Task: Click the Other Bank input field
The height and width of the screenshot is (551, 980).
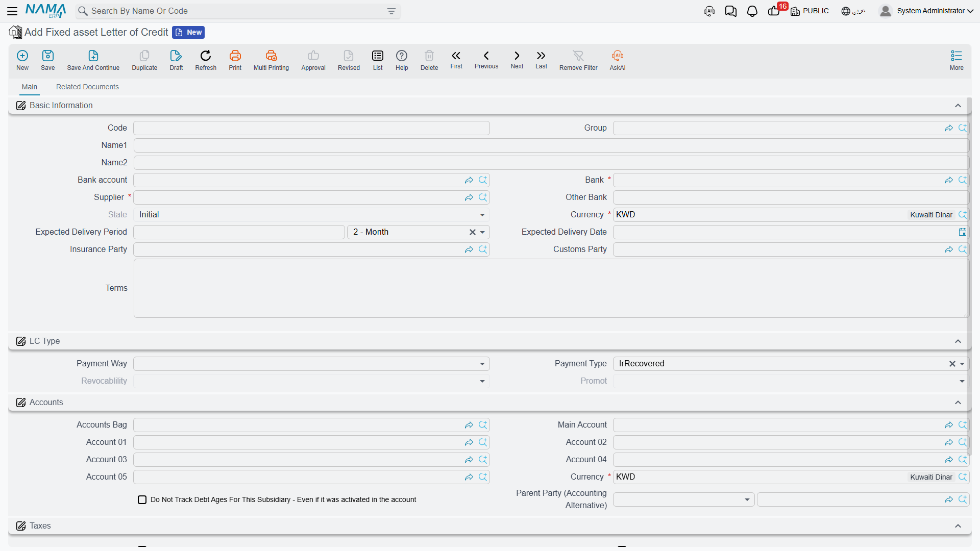Action: coord(791,197)
